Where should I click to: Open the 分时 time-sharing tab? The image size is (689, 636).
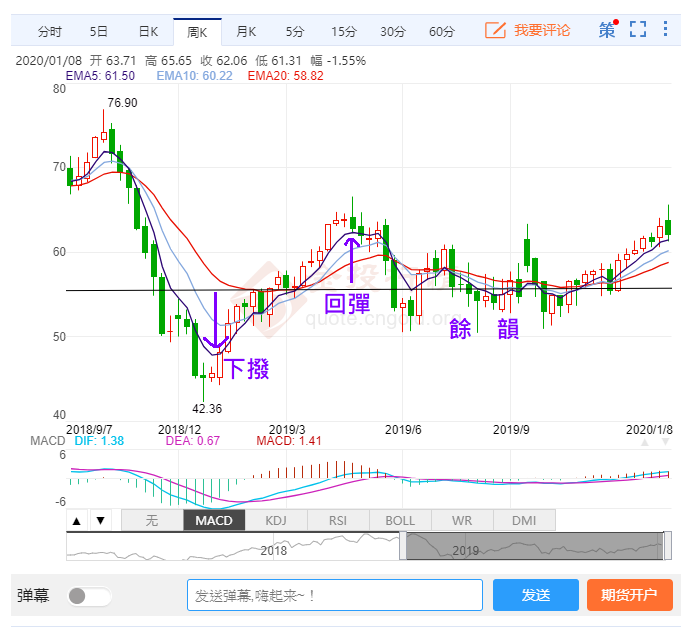pos(50,31)
